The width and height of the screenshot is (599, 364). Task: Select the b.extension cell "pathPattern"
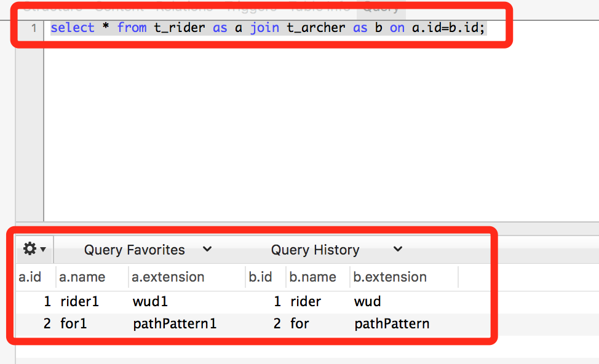392,324
